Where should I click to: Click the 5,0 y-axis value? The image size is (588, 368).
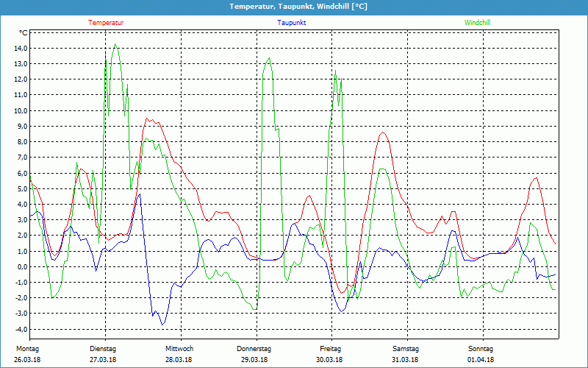point(22,189)
